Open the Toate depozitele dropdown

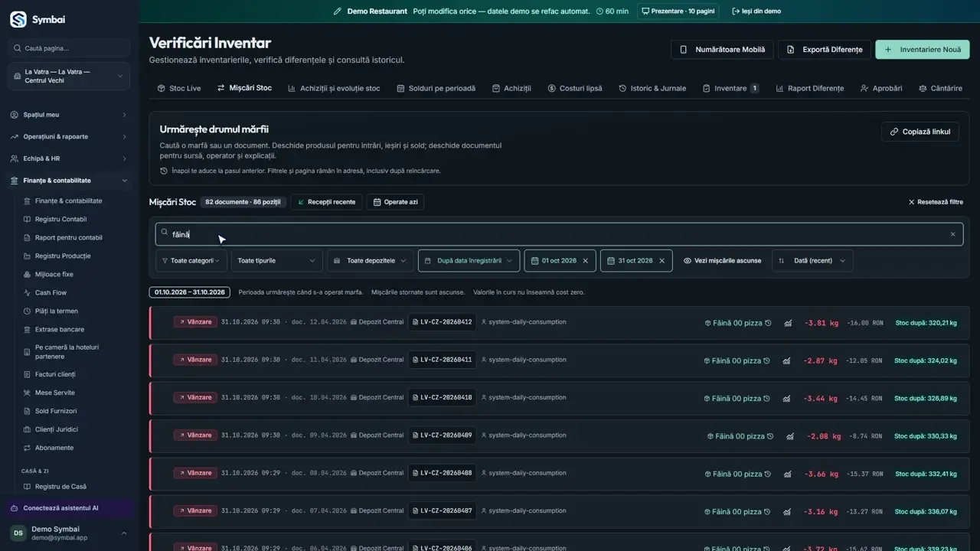point(371,261)
